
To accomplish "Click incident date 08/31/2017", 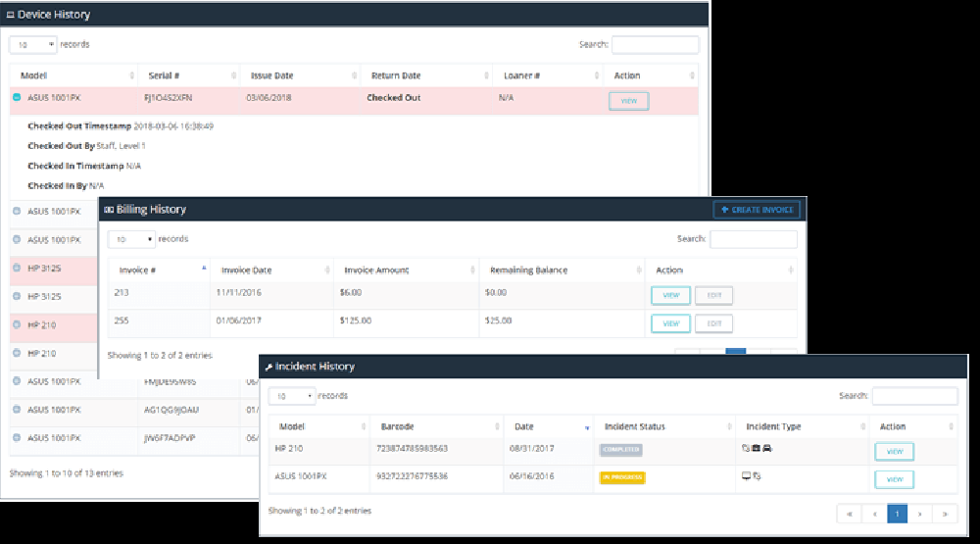I will tap(532, 449).
